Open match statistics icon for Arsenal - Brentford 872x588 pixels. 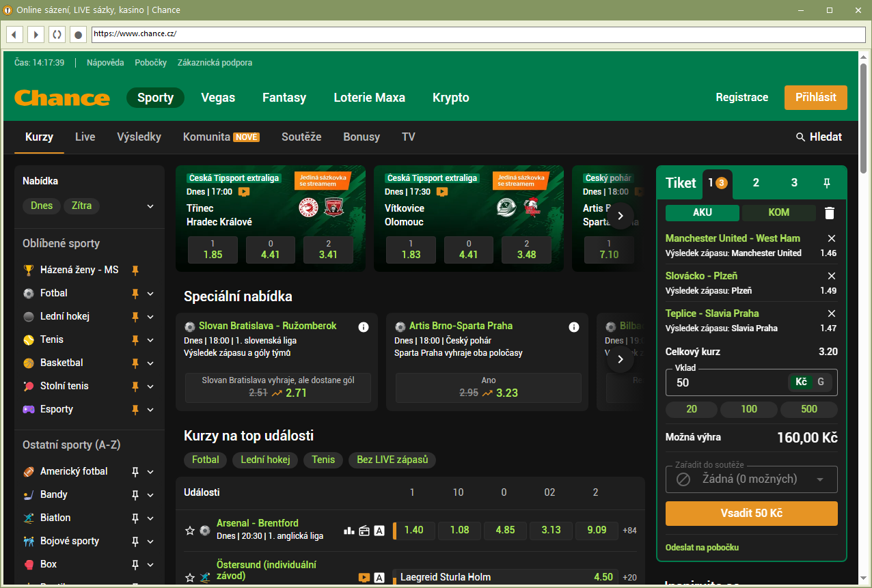click(349, 530)
